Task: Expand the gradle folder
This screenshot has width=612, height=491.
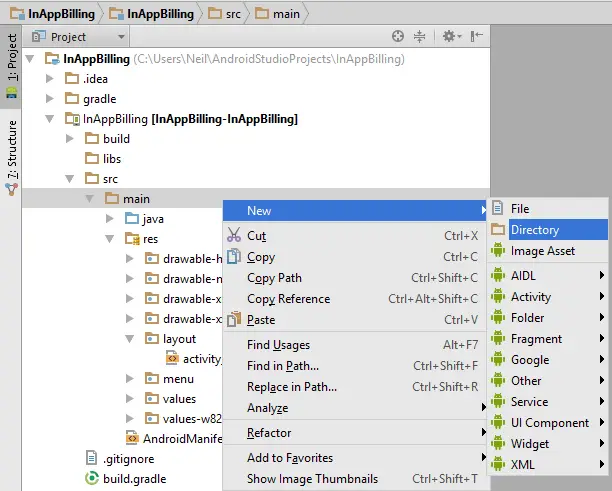Action: [50, 98]
